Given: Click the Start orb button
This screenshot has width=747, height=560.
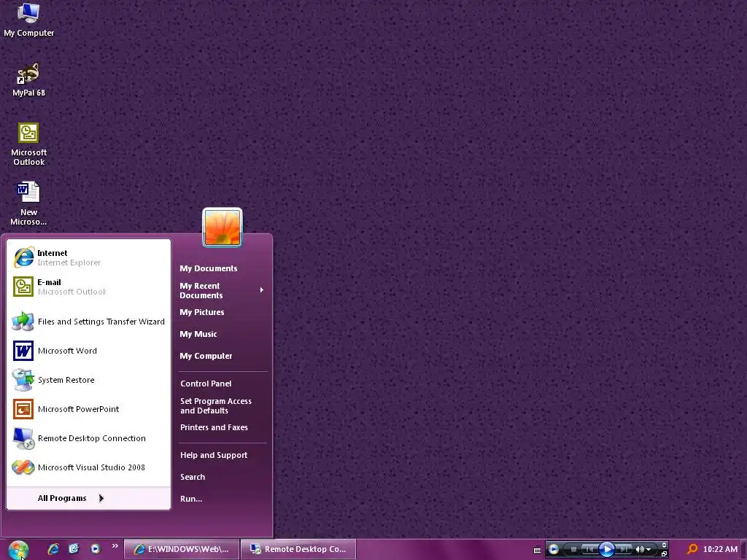Looking at the screenshot, I should coord(18,550).
